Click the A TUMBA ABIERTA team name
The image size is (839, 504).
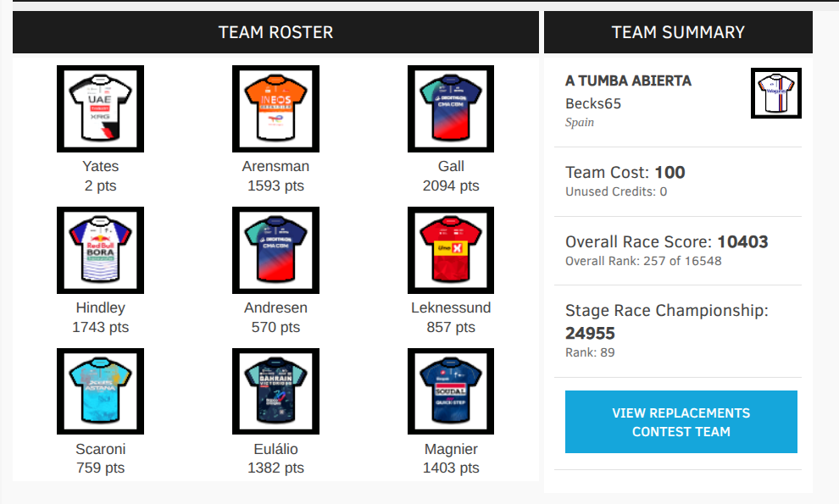628,80
